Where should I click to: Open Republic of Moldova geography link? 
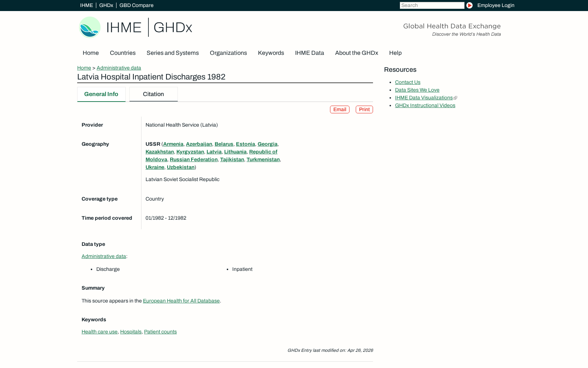pos(263,152)
